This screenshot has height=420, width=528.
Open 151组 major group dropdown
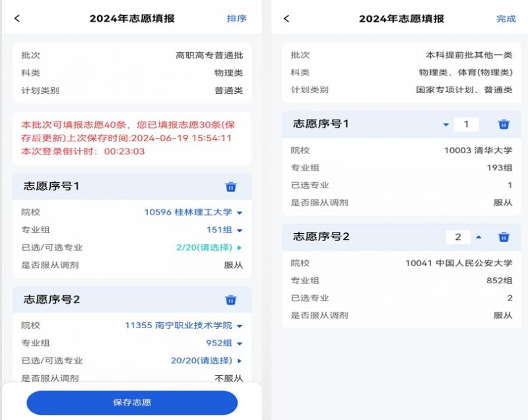coord(224,230)
